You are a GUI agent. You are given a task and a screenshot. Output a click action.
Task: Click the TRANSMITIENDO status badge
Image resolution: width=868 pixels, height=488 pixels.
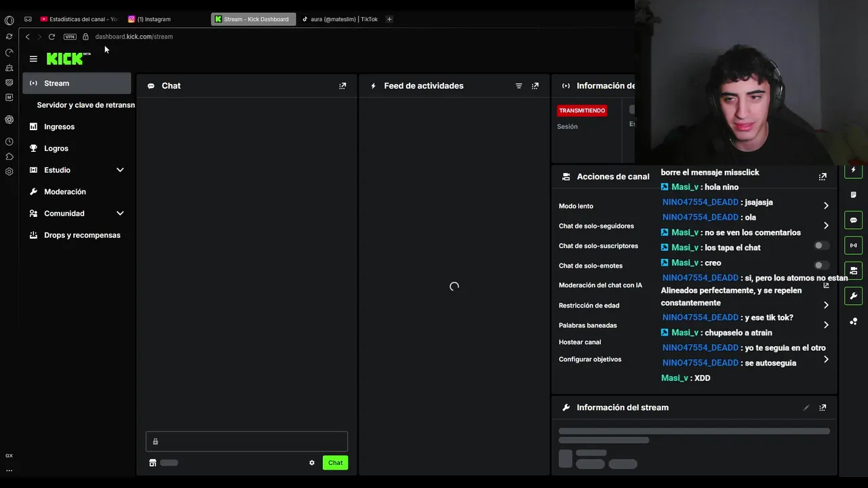[x=582, y=110]
